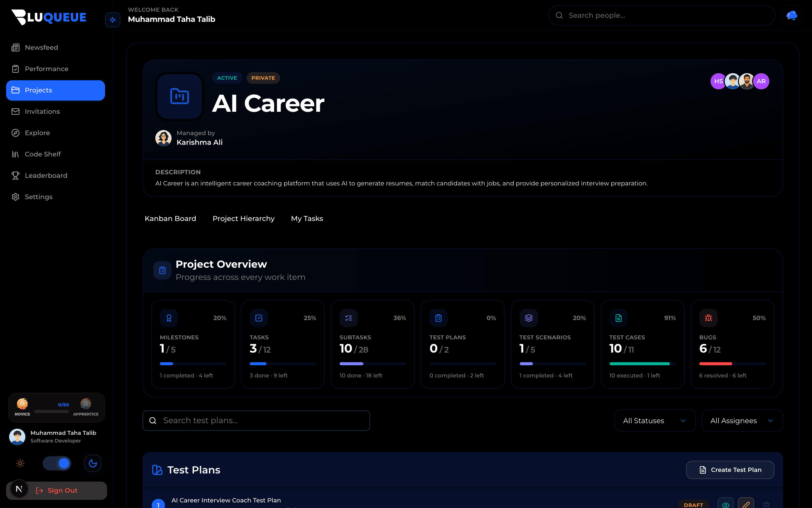Focus the Search test plans field
The image size is (812, 508).
pos(256,421)
